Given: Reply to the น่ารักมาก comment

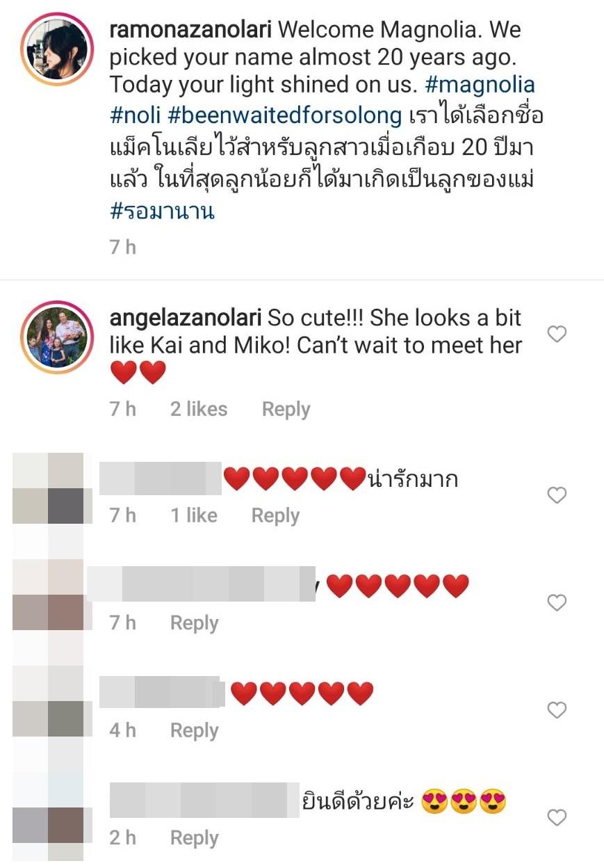Looking at the screenshot, I should point(275,516).
